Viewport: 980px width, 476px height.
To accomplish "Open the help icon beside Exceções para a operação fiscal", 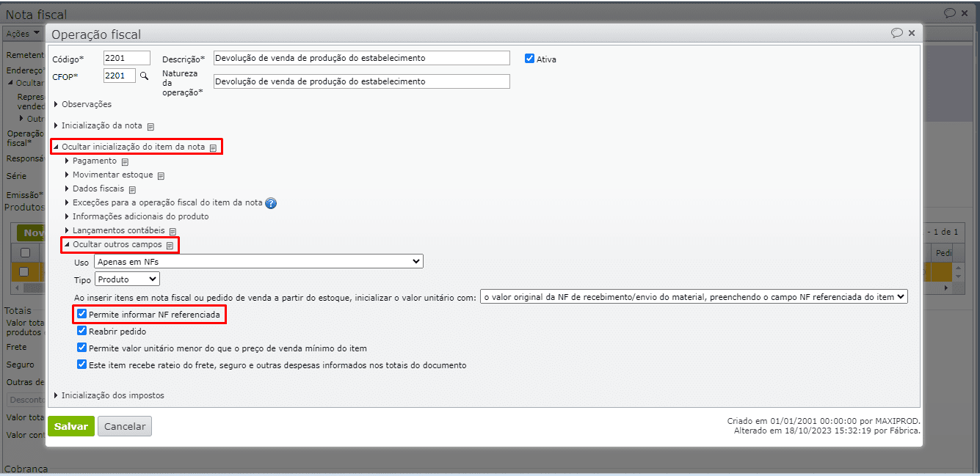I will coord(271,203).
